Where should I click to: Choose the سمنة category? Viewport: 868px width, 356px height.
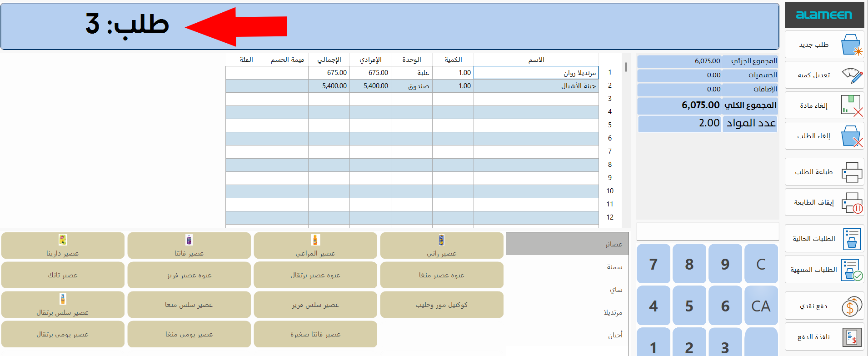coord(567,267)
